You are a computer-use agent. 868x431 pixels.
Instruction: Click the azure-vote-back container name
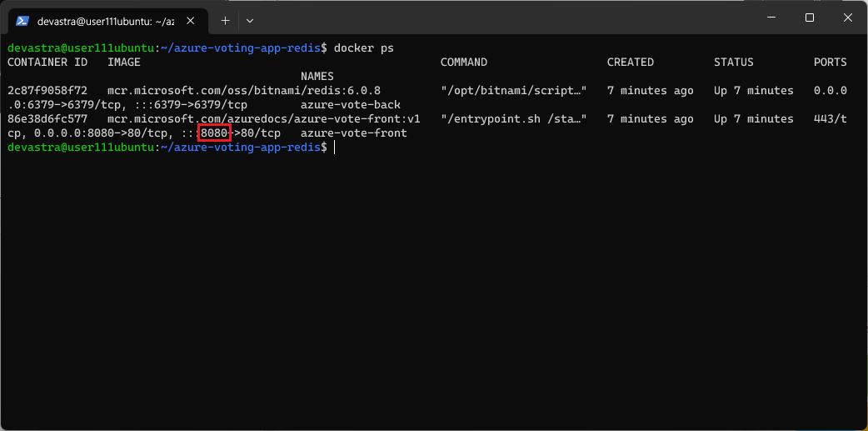point(351,105)
